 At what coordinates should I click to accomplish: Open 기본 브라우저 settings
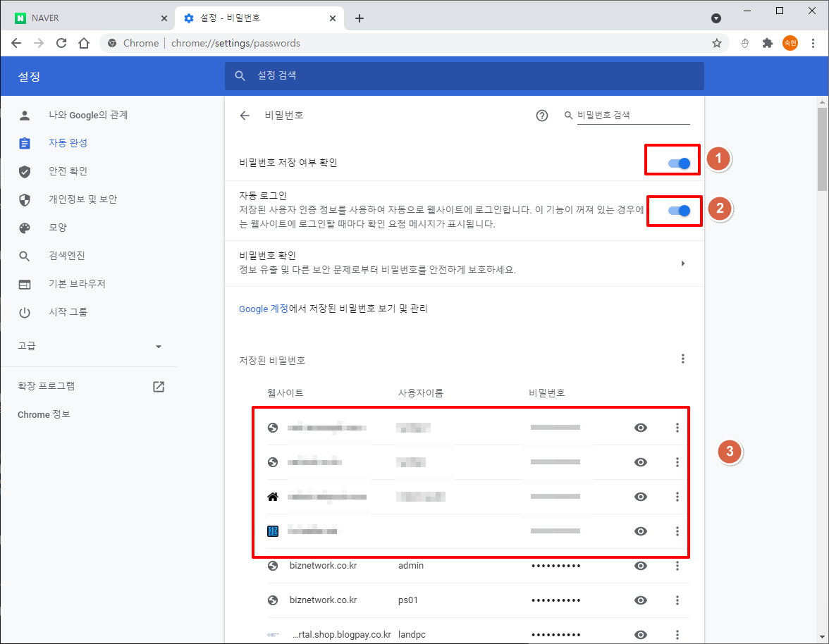point(78,284)
